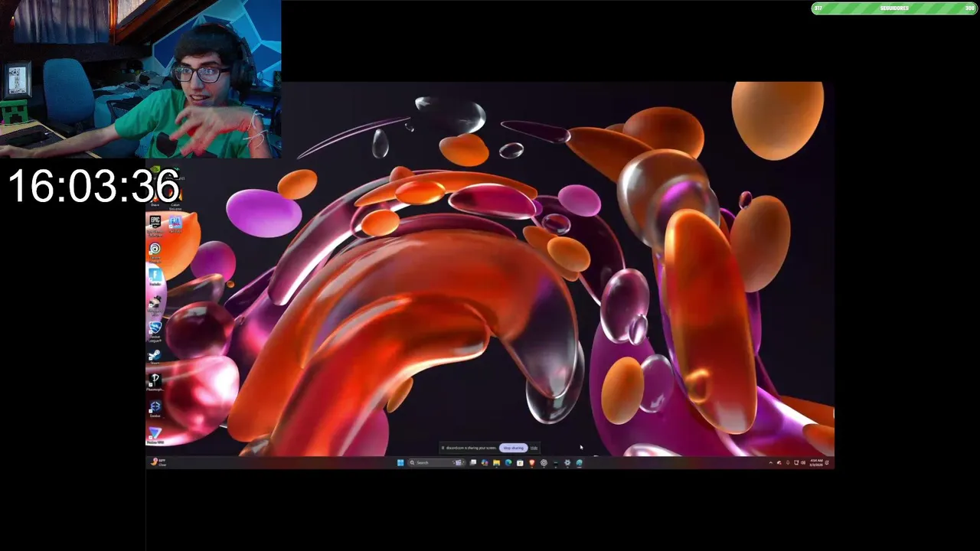Screen dimensions: 980x551
Task: Open the system tray volume icon
Action: (x=803, y=463)
